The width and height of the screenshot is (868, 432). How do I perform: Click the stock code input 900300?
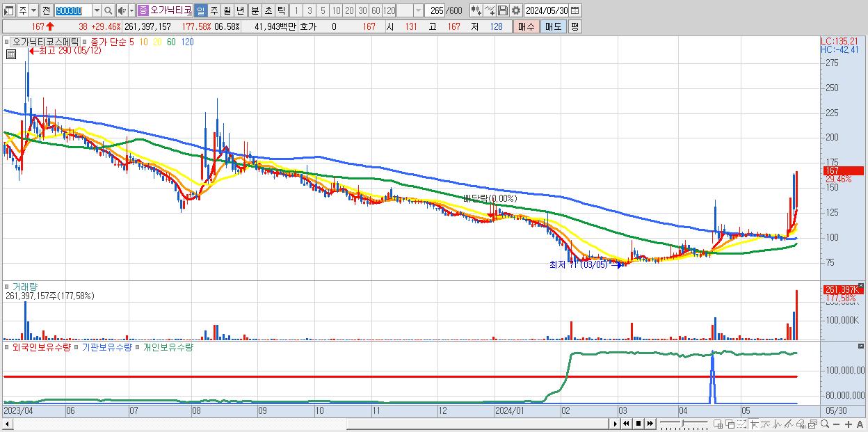73,10
